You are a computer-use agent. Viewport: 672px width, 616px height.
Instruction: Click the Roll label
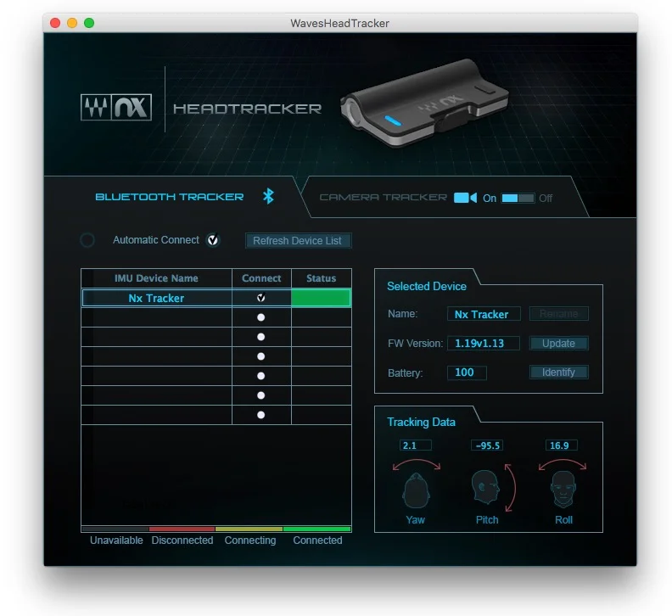click(563, 520)
